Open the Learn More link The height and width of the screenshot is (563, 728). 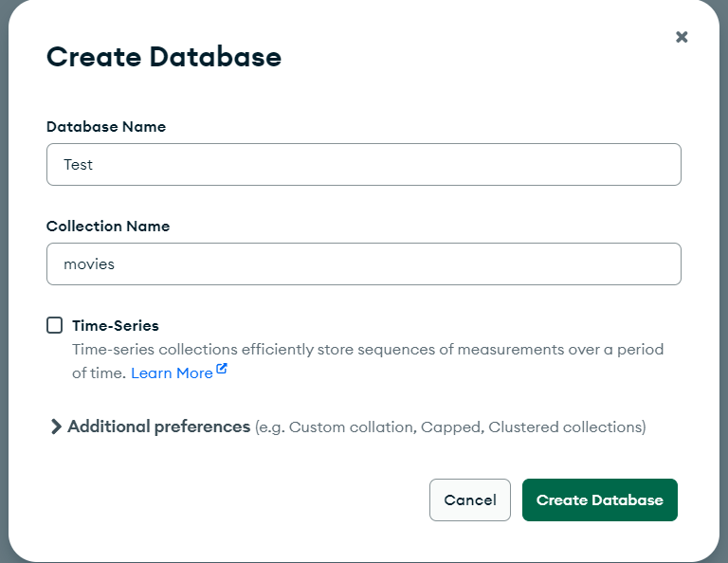pyautogui.click(x=172, y=373)
